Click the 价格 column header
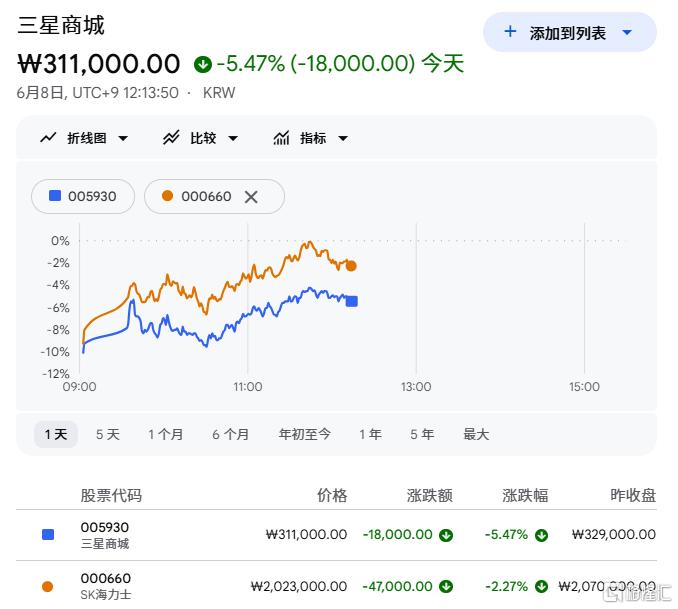The width and height of the screenshot is (678, 609). (x=332, y=495)
